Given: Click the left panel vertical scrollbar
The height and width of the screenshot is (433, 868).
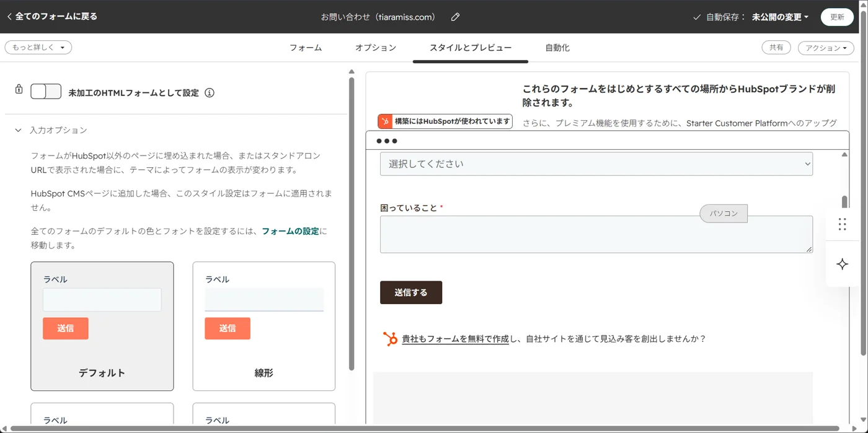Looking at the screenshot, I should pyautogui.click(x=352, y=223).
